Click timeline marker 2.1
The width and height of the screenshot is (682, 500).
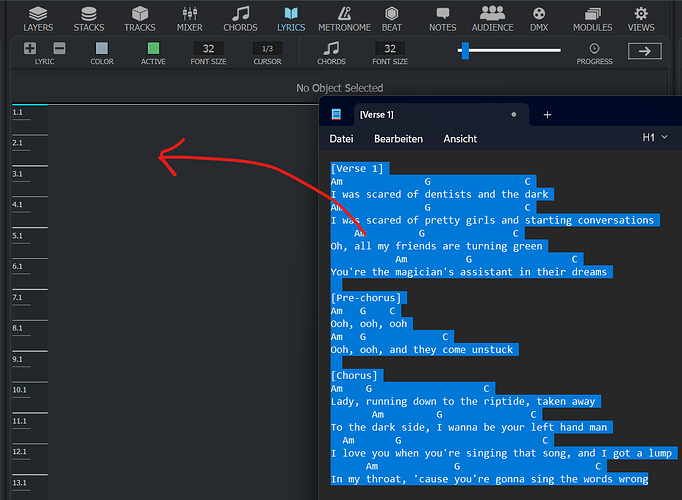click(x=17, y=143)
